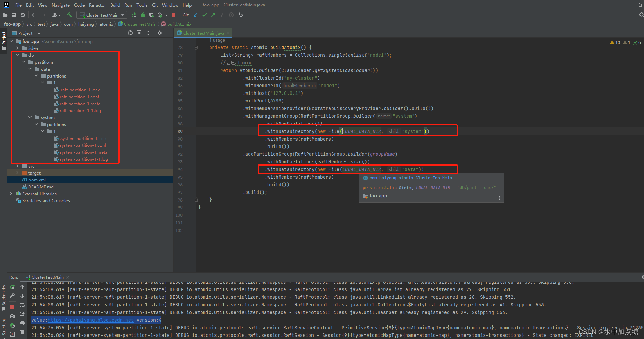Screen dimensions: 644x339
Task: Open the Project panel gear options
Action: tap(160, 33)
